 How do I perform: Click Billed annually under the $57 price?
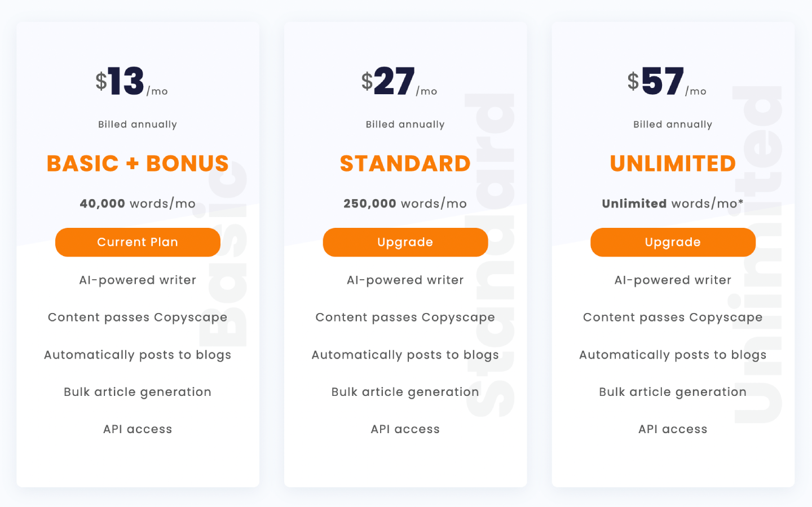[673, 125]
